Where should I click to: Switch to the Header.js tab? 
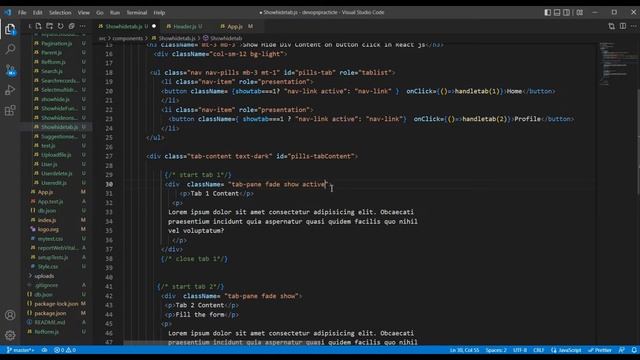(187, 26)
